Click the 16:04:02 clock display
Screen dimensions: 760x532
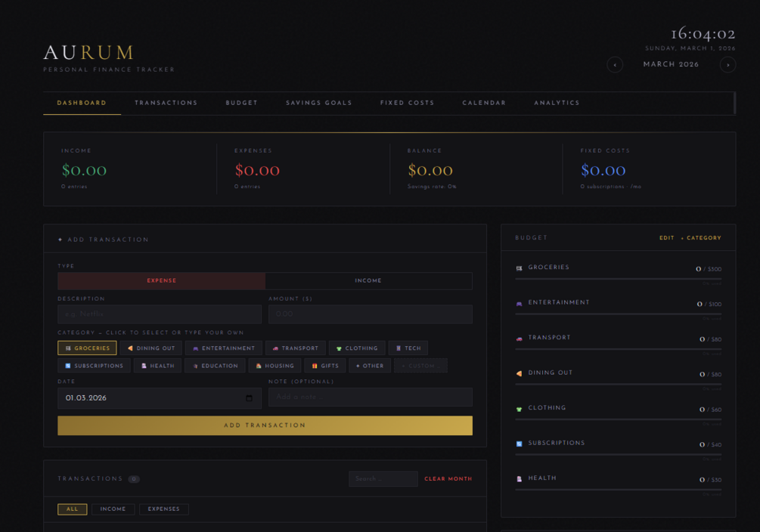(703, 34)
